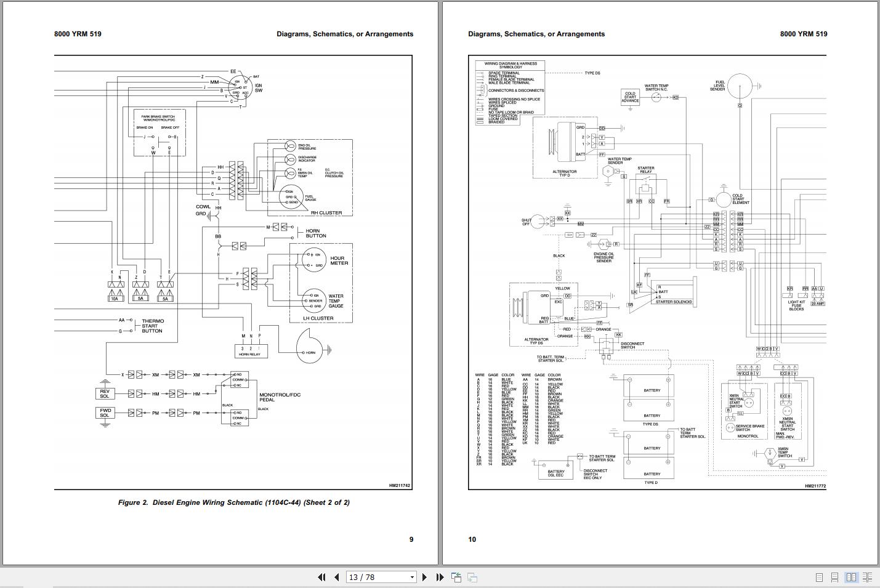880x588 pixels.
Task: Click the STARTER RELAY label
Action: click(646, 170)
